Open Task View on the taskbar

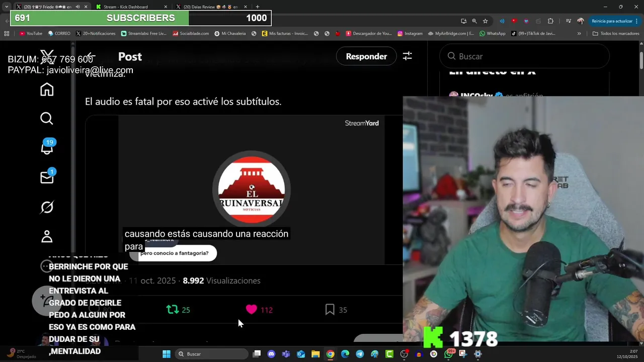tap(257, 354)
